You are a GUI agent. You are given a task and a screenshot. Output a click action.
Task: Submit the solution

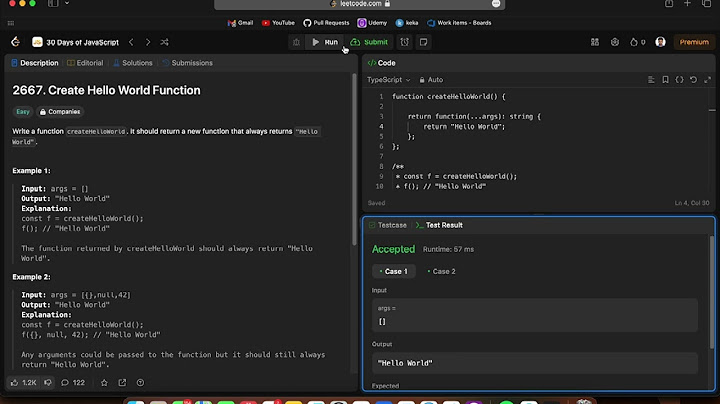click(369, 42)
